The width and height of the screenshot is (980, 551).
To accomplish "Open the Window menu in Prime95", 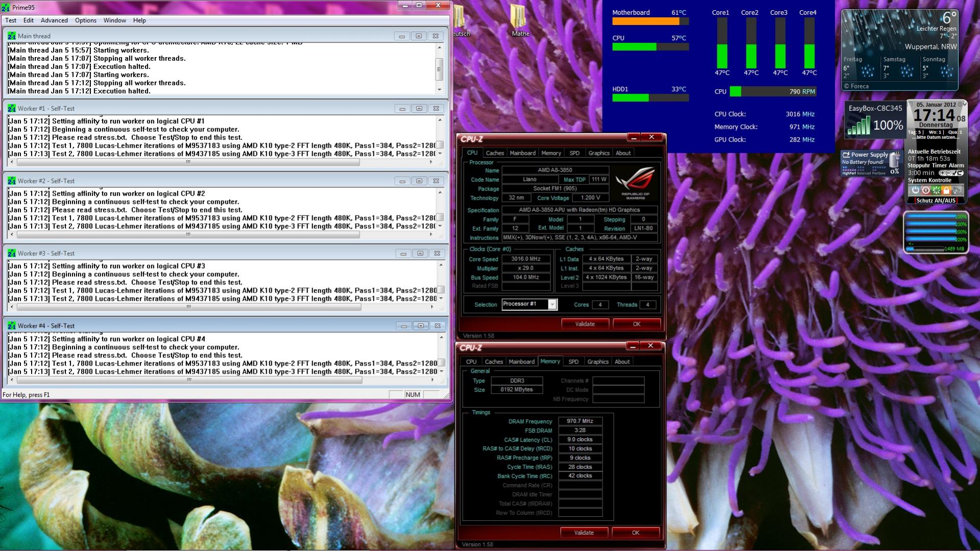I will coord(115,20).
